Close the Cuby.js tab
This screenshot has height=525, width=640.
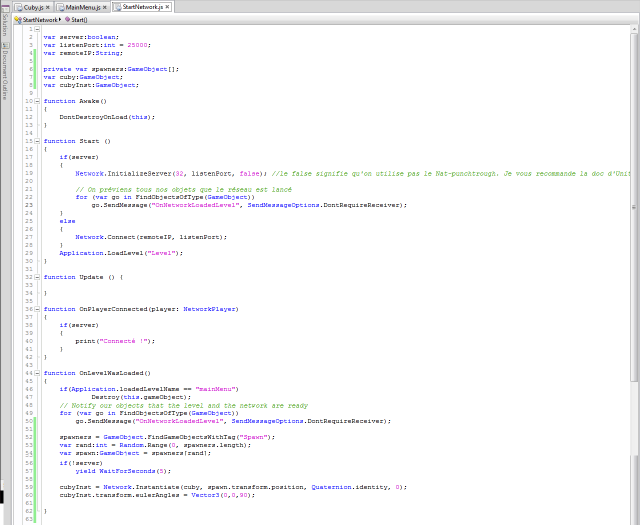coord(47,7)
